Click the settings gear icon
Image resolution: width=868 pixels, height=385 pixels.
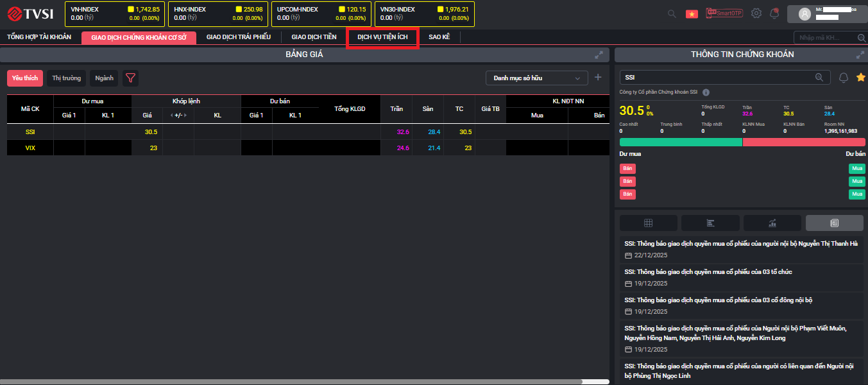[756, 13]
